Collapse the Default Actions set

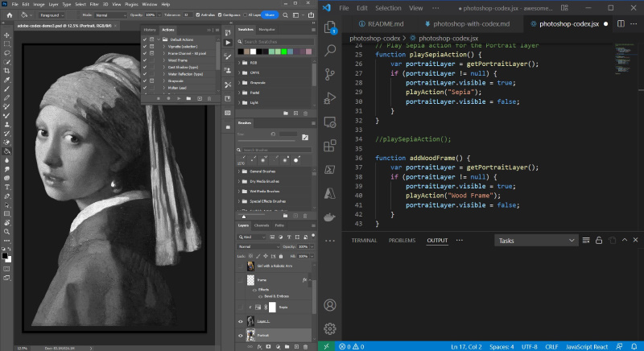(x=159, y=39)
